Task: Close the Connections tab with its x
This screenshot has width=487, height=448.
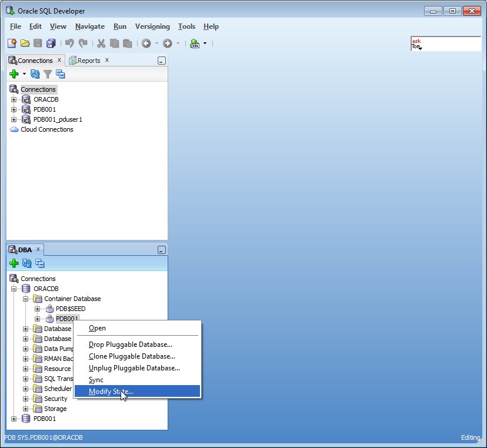Action: [x=59, y=60]
